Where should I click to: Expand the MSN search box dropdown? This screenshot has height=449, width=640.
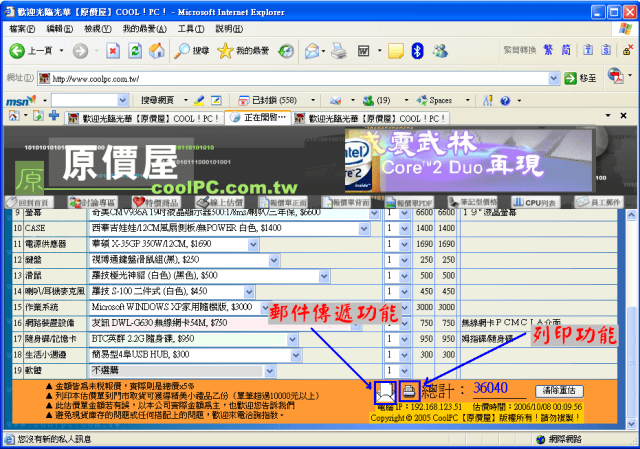(x=122, y=100)
